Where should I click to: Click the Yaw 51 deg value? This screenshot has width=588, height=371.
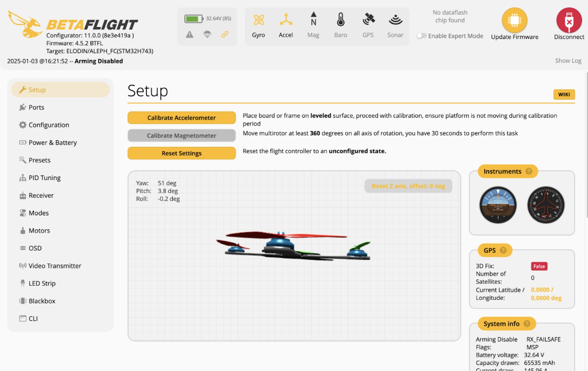click(167, 183)
